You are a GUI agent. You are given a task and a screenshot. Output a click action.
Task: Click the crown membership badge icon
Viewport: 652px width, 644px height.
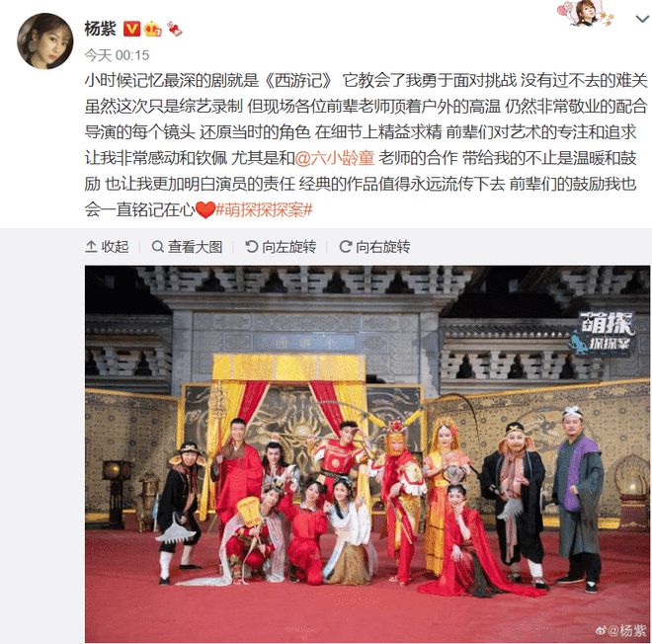coord(152,29)
